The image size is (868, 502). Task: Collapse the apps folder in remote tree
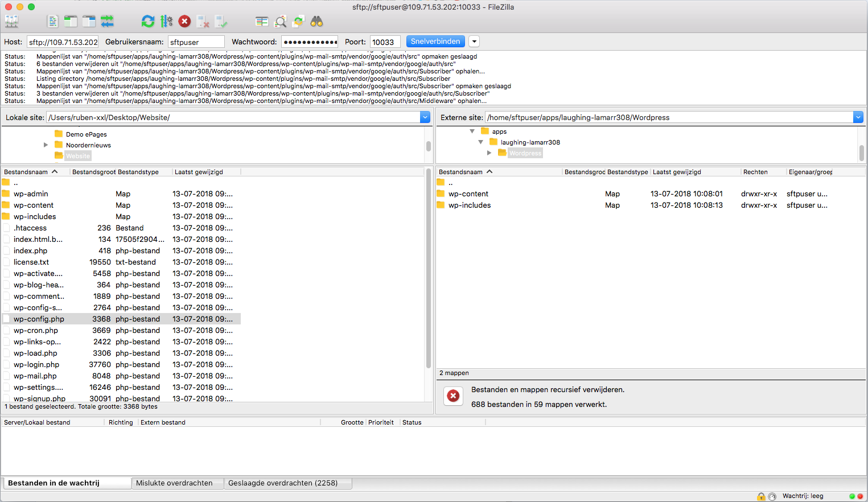pos(472,131)
